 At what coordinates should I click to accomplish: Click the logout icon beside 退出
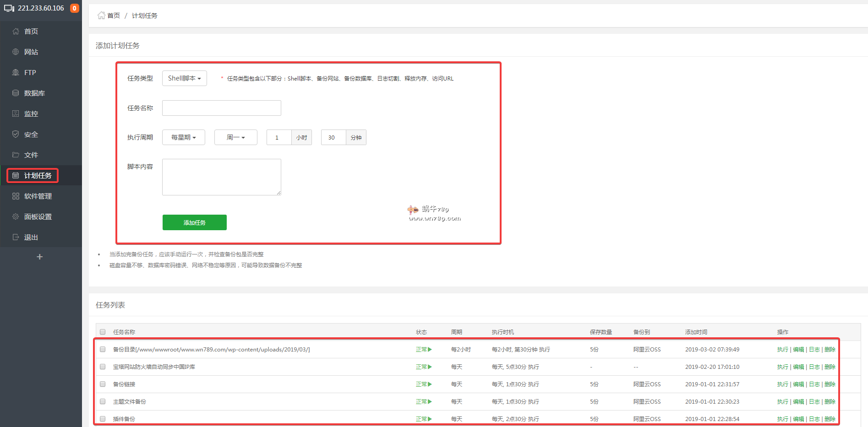pyautogui.click(x=16, y=238)
